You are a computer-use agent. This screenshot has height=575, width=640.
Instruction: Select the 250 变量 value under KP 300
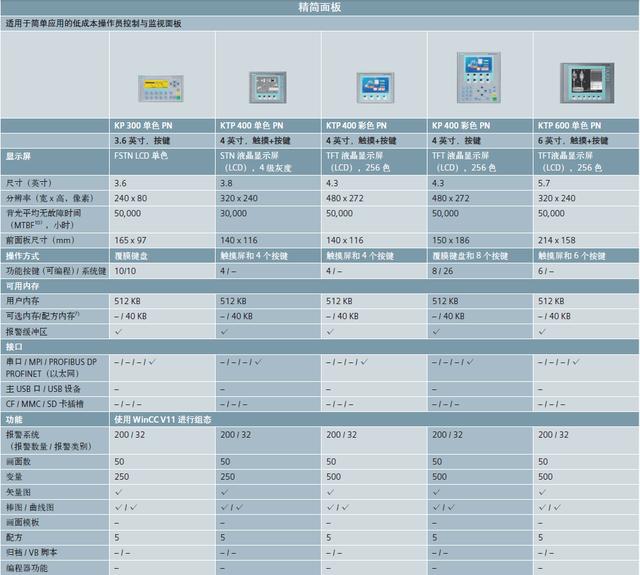click(122, 477)
